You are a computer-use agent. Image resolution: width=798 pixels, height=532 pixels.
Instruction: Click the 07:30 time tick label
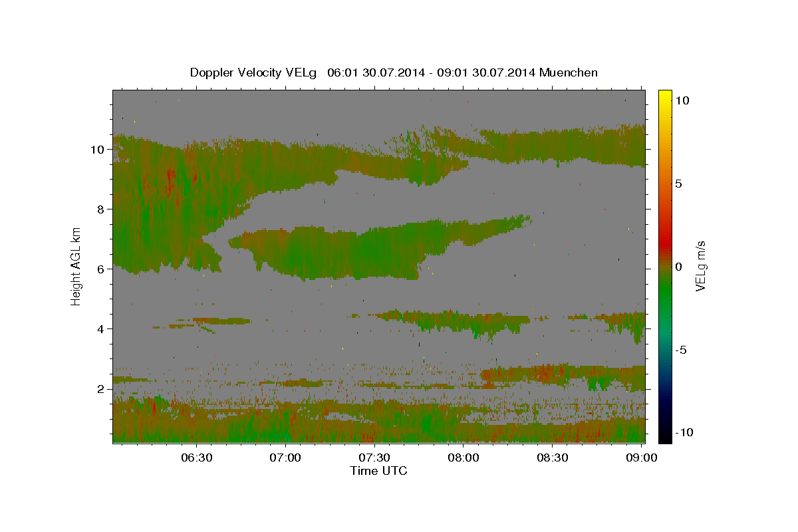click(x=374, y=458)
